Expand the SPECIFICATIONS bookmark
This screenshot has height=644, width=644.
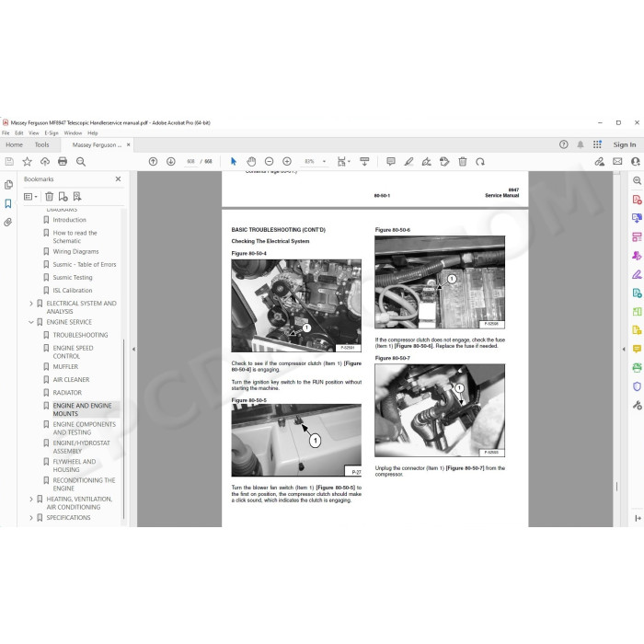[x=30, y=518]
